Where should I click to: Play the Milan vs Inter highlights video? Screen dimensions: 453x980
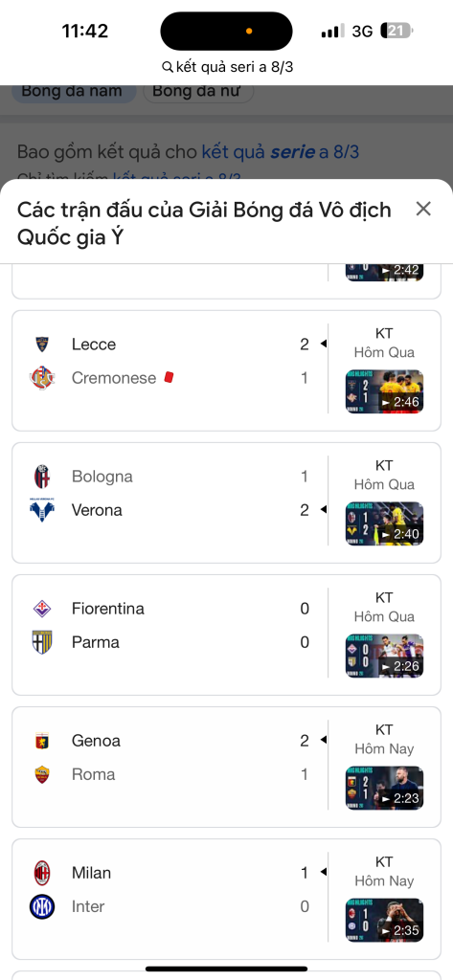[x=384, y=920]
